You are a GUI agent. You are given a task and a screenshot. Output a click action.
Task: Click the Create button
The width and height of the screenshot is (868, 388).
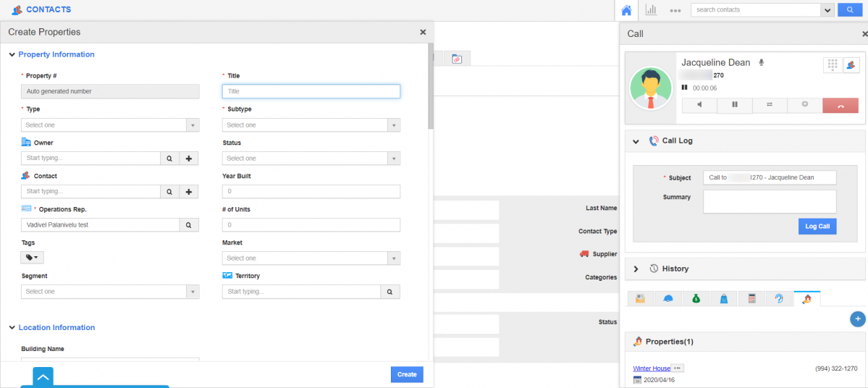click(406, 374)
